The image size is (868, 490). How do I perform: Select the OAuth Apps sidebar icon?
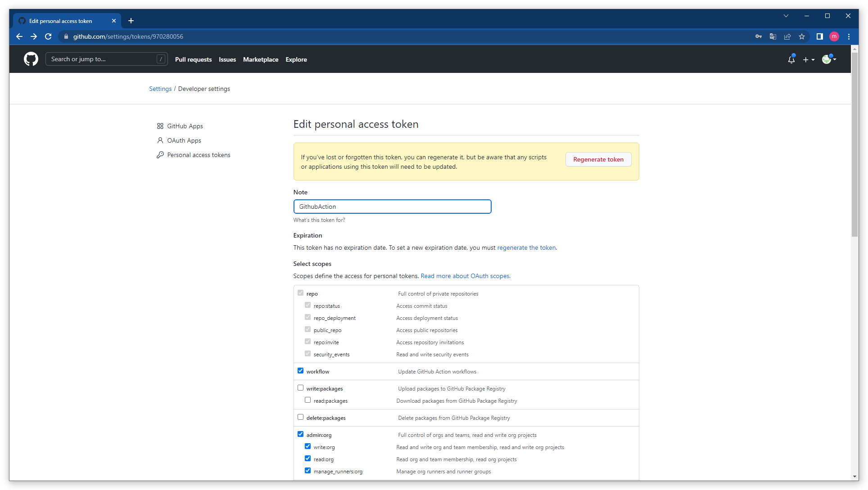tap(161, 140)
